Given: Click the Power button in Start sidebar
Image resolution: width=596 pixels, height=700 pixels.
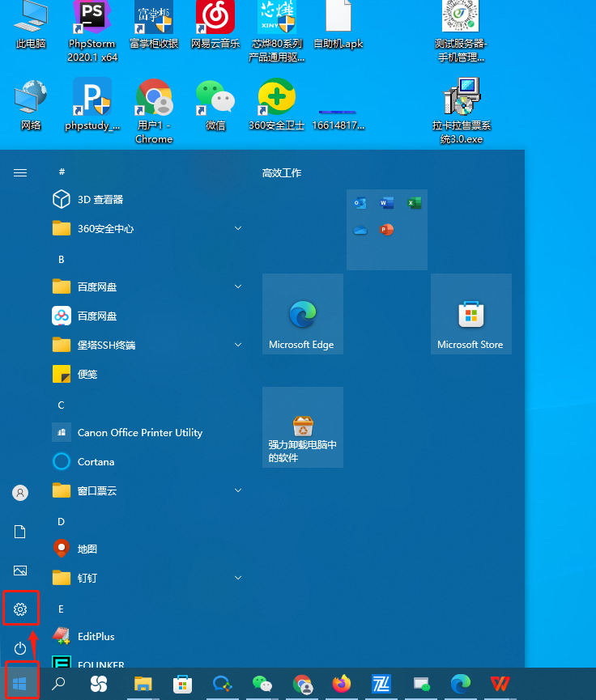Looking at the screenshot, I should (21, 648).
